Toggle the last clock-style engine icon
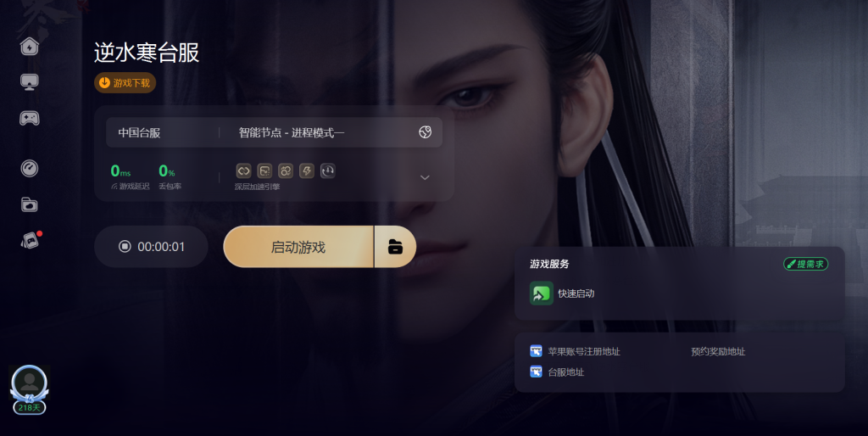 pos(328,170)
